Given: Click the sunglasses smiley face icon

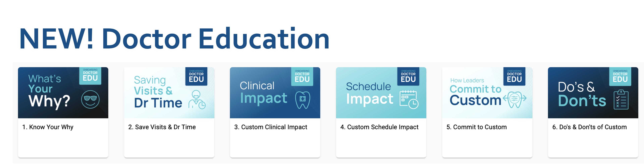Looking at the screenshot, I should pyautogui.click(x=90, y=99).
